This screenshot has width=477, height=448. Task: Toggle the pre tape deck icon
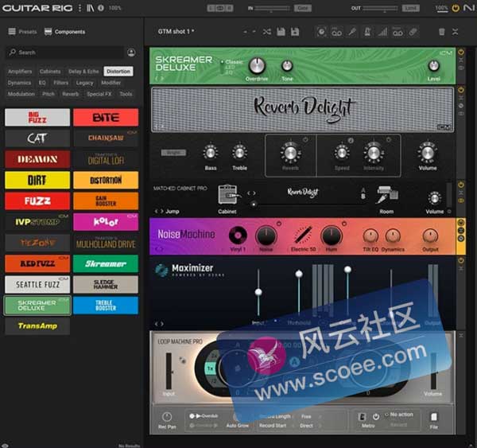coord(336,32)
